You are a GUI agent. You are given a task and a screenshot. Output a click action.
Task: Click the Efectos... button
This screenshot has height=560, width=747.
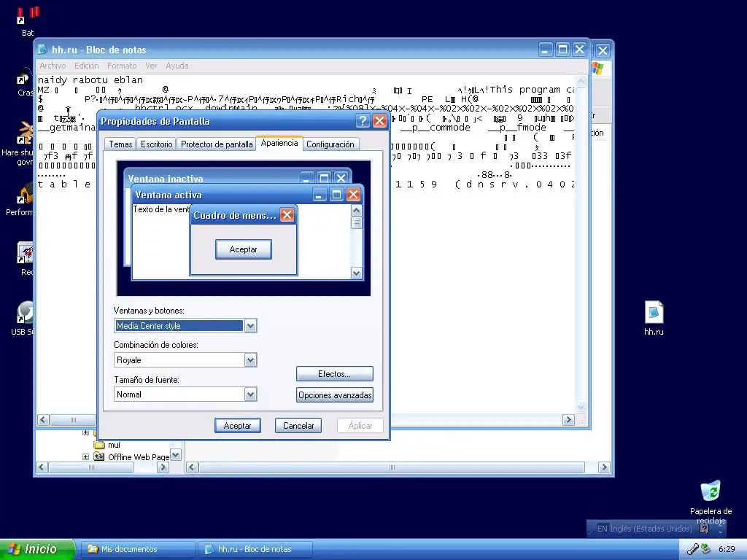[x=334, y=374]
